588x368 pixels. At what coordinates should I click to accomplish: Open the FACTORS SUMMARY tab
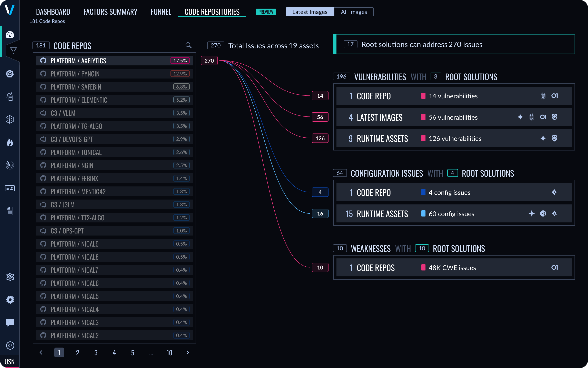click(110, 12)
